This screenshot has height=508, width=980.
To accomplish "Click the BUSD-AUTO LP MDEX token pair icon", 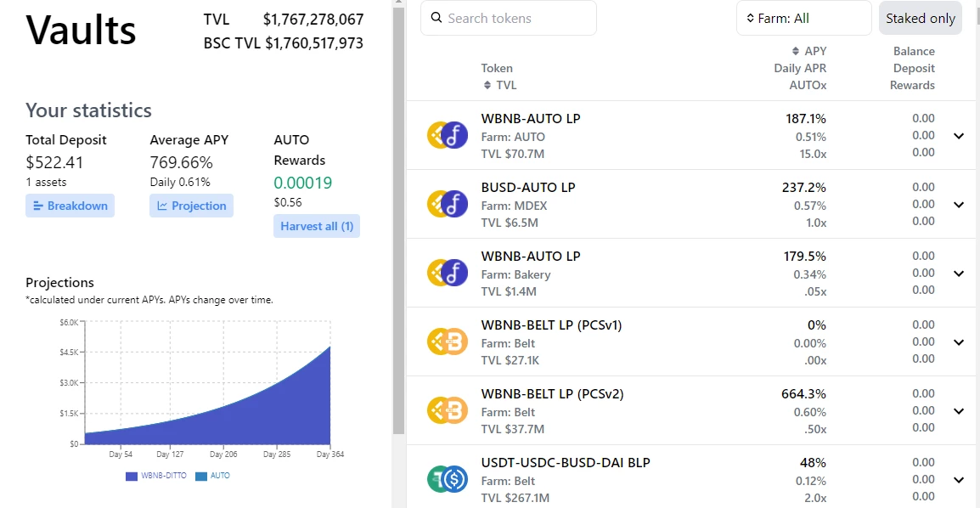I will tap(448, 204).
